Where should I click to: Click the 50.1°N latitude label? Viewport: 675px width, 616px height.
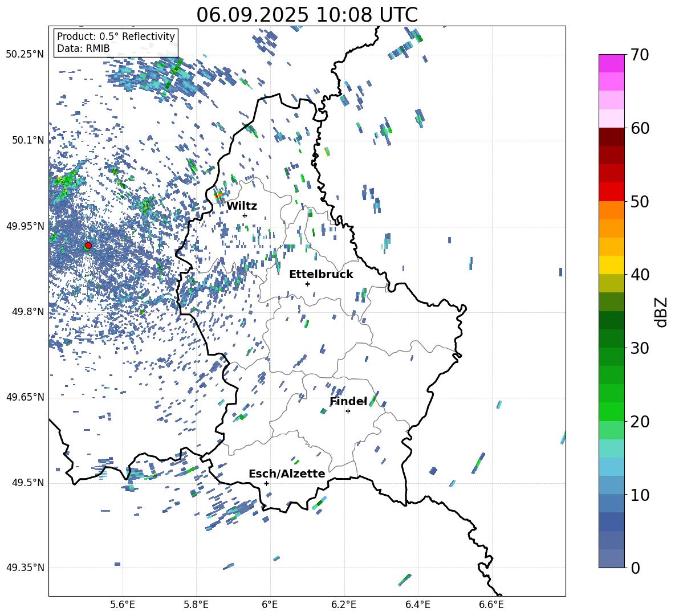click(x=27, y=140)
